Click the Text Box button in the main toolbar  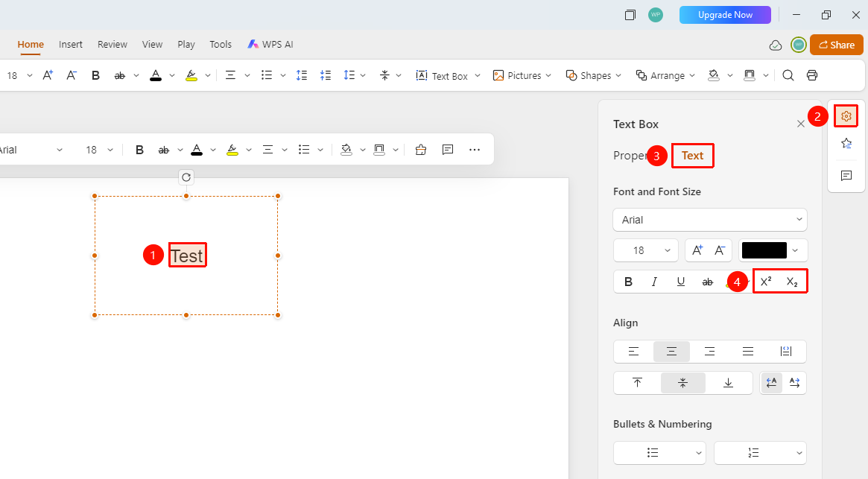click(443, 75)
